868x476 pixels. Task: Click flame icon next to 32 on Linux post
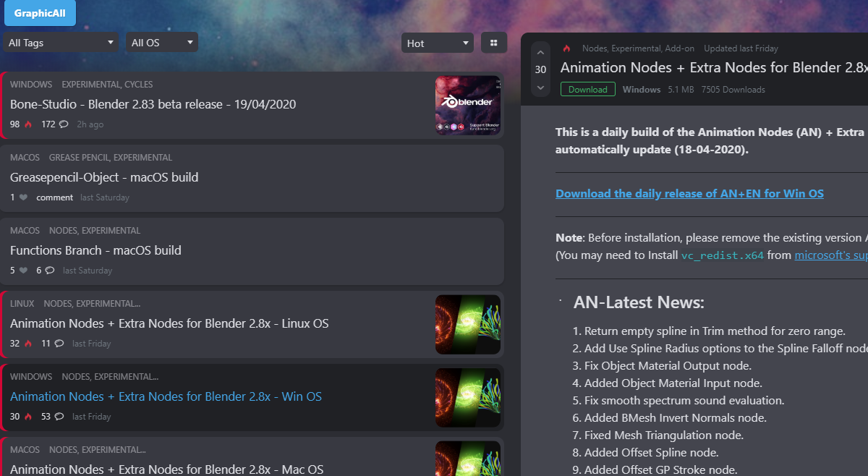coord(28,344)
